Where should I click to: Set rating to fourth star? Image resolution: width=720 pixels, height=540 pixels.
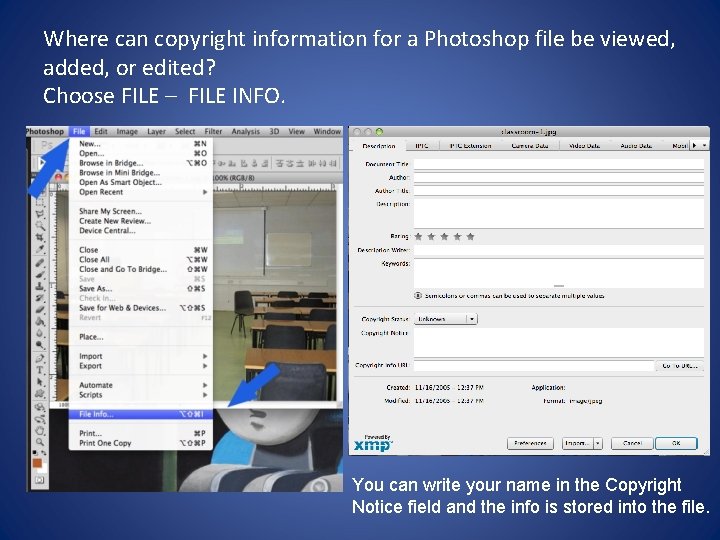[457, 236]
